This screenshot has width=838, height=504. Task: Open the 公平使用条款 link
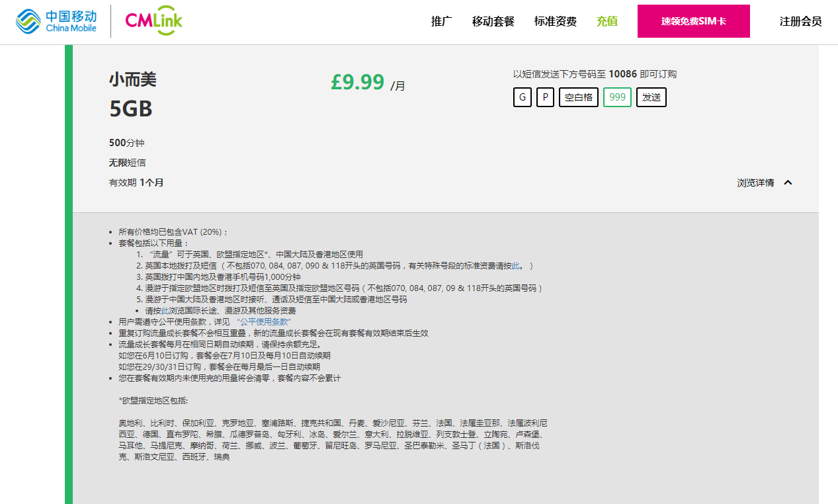pyautogui.click(x=264, y=321)
